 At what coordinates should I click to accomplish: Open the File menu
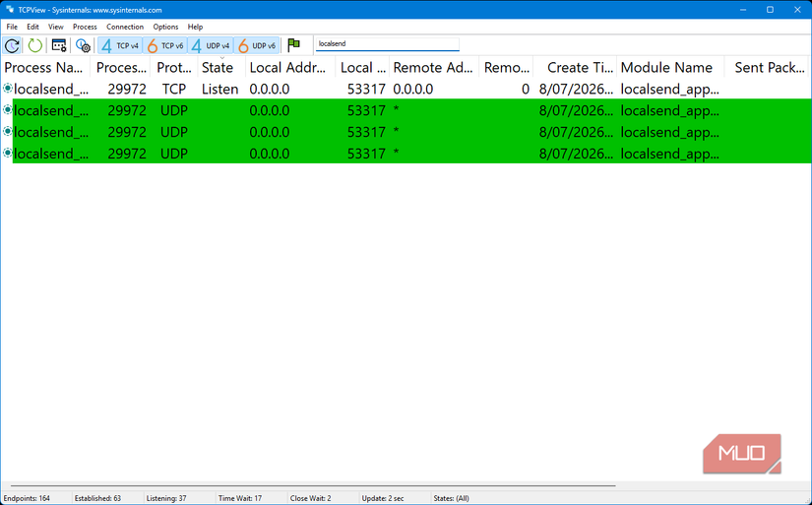point(12,27)
